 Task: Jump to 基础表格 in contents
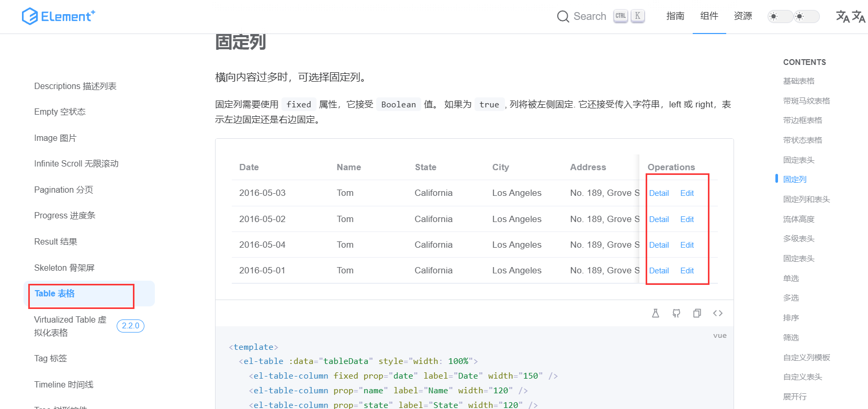(799, 81)
